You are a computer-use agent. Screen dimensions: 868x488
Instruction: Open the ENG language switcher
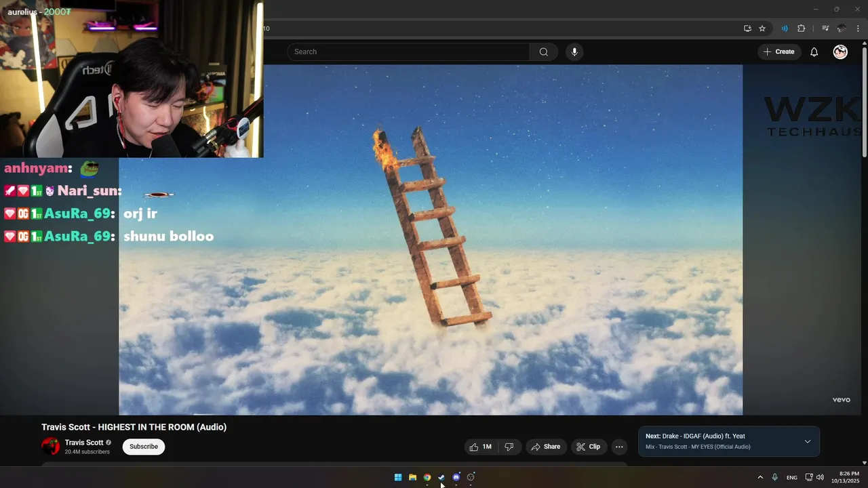pyautogui.click(x=792, y=478)
